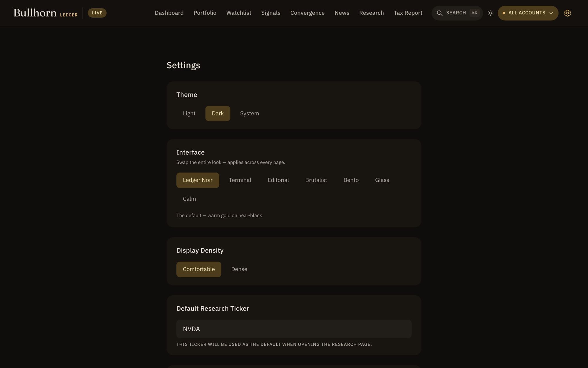Image resolution: width=588 pixels, height=368 pixels.
Task: Click the Theme section title
Action: [x=187, y=95]
